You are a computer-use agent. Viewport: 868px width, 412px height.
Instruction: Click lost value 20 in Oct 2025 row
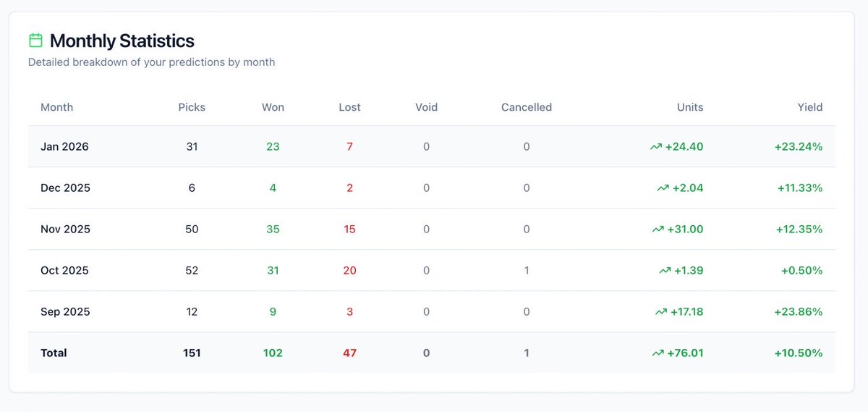pos(349,270)
